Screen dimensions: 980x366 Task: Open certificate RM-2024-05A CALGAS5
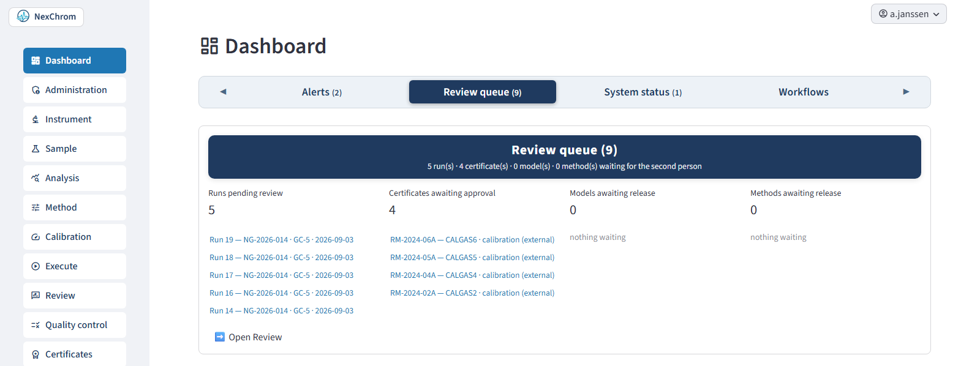(472, 258)
